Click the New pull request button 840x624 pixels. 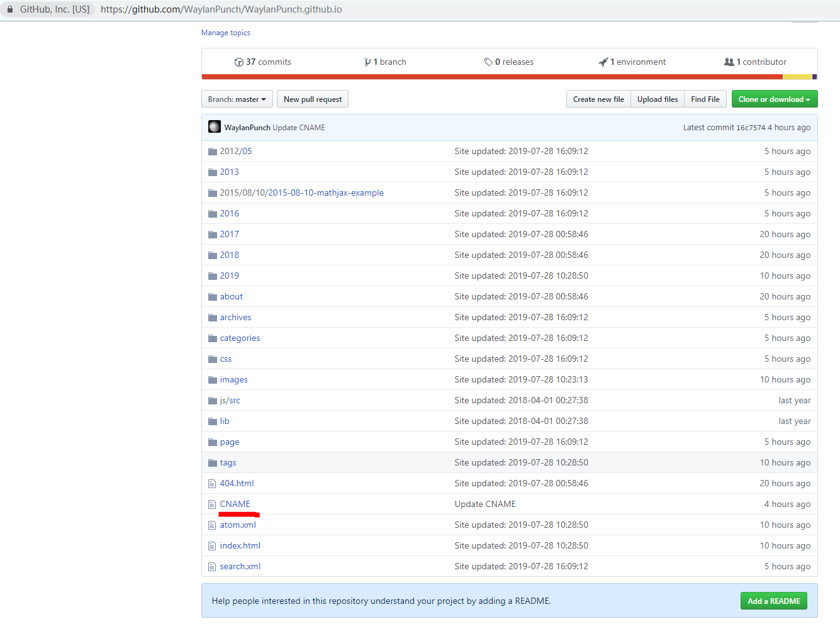313,99
